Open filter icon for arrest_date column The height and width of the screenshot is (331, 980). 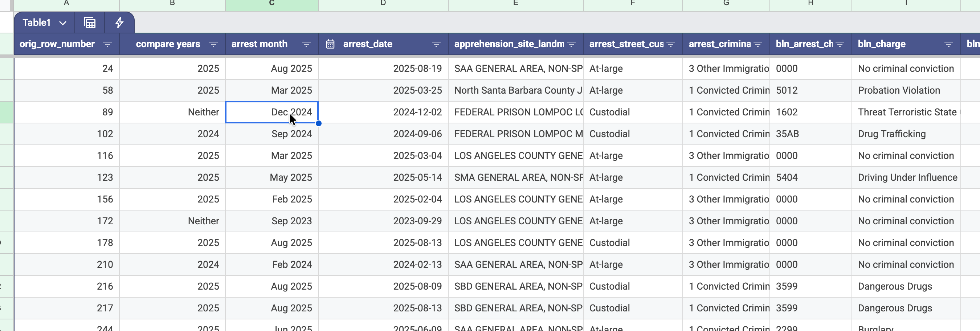[x=436, y=44]
